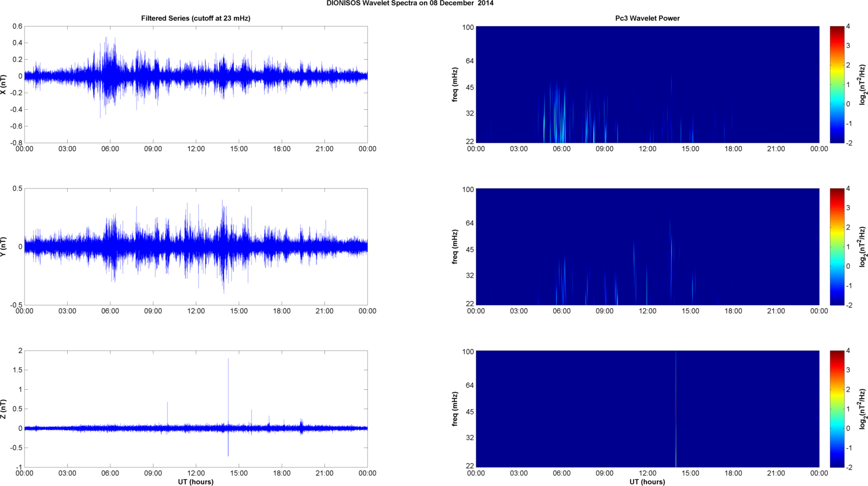Click the 'X (nT)' axis label

[x=4, y=85]
